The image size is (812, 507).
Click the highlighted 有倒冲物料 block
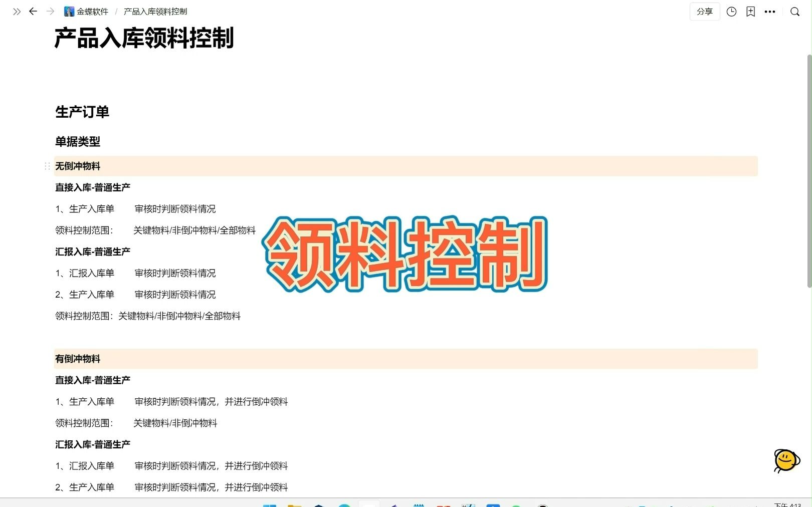coord(406,359)
